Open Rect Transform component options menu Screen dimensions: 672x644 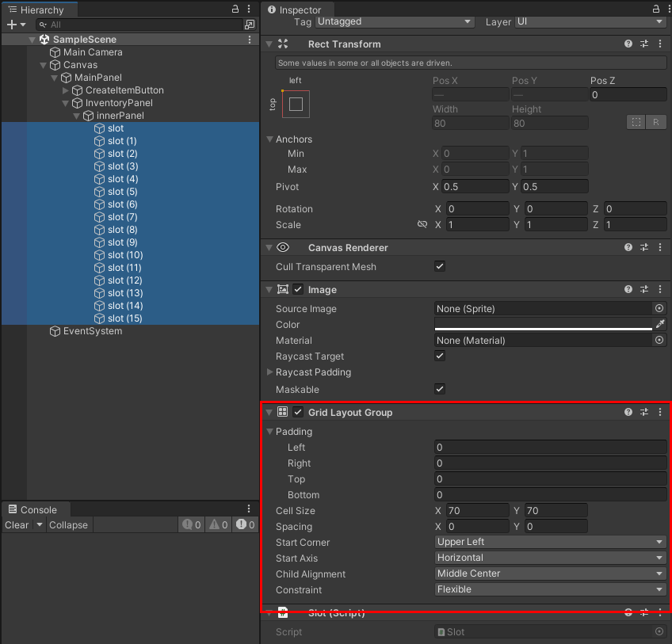pos(660,44)
